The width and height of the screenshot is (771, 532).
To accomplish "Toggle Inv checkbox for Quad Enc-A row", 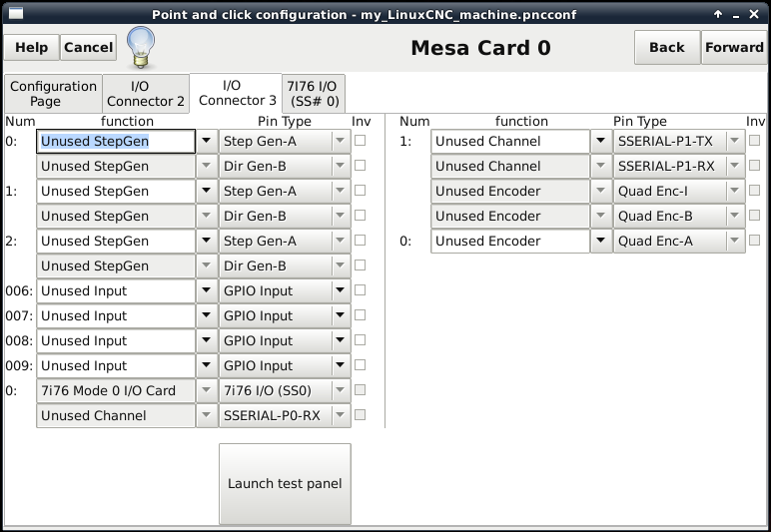I will pyautogui.click(x=754, y=241).
